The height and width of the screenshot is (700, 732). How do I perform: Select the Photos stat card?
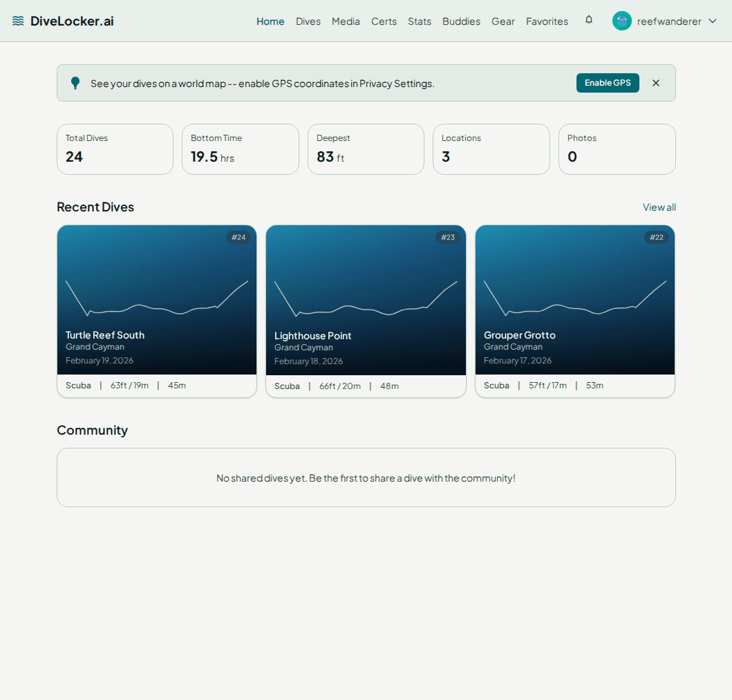coord(617,149)
